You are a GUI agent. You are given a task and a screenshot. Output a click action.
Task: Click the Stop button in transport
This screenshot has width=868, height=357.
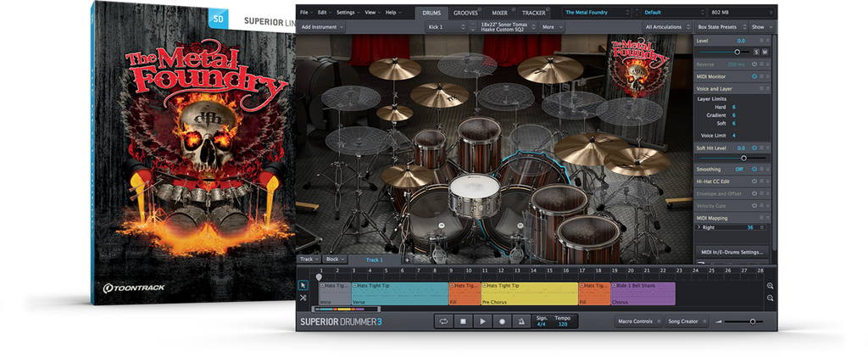463,321
